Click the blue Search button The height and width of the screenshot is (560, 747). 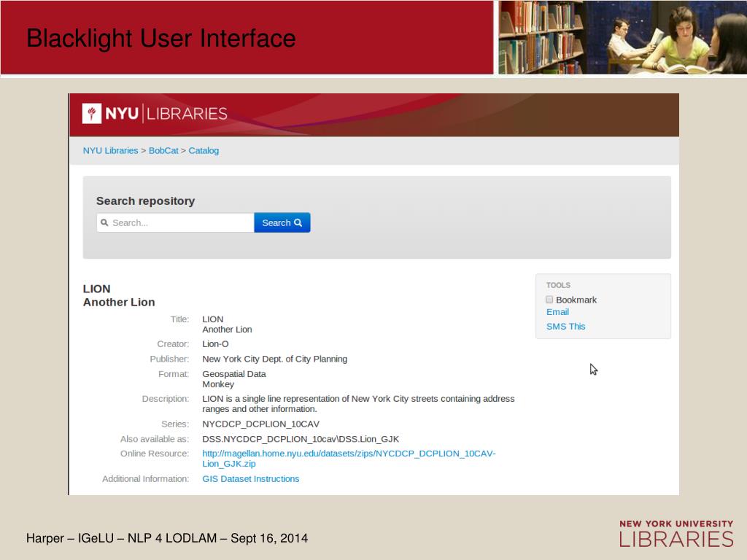click(x=282, y=222)
